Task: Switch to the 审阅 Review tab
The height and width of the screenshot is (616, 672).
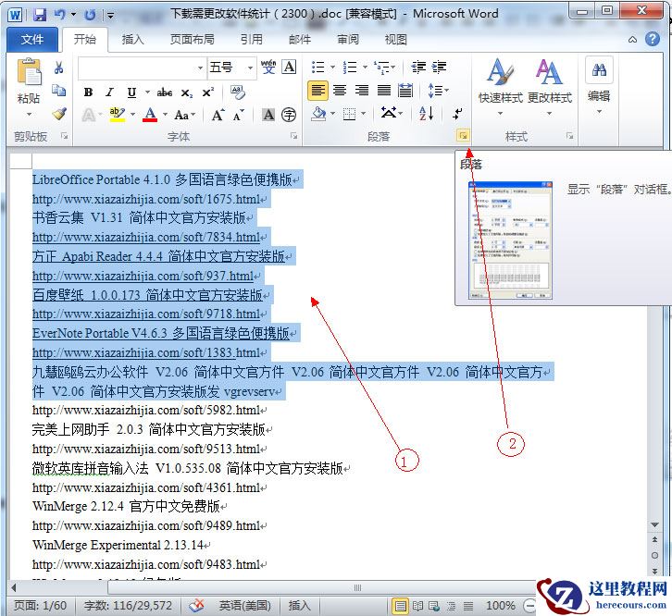Action: [348, 40]
